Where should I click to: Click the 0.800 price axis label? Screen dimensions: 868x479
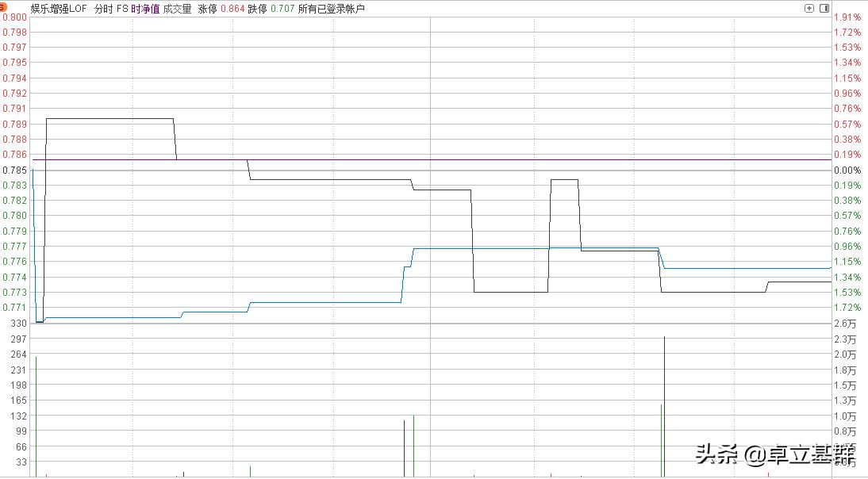(x=15, y=17)
